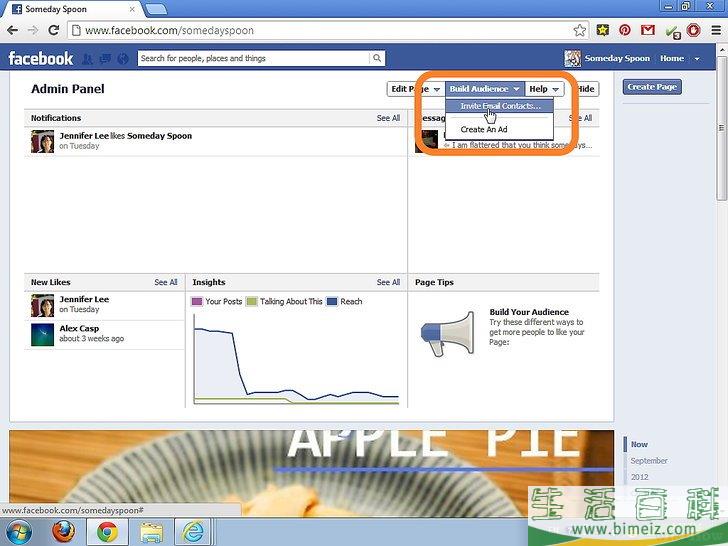Open the Pinterest extension icon
The height and width of the screenshot is (546, 728).
[624, 30]
